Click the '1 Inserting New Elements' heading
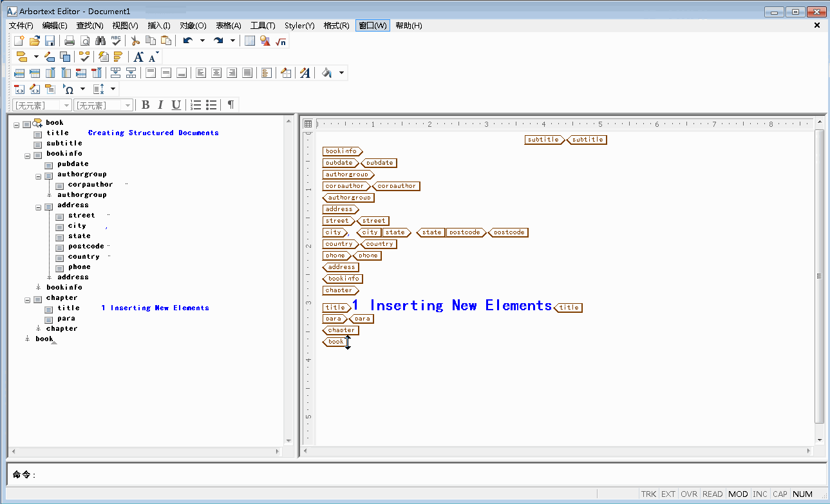 point(452,306)
